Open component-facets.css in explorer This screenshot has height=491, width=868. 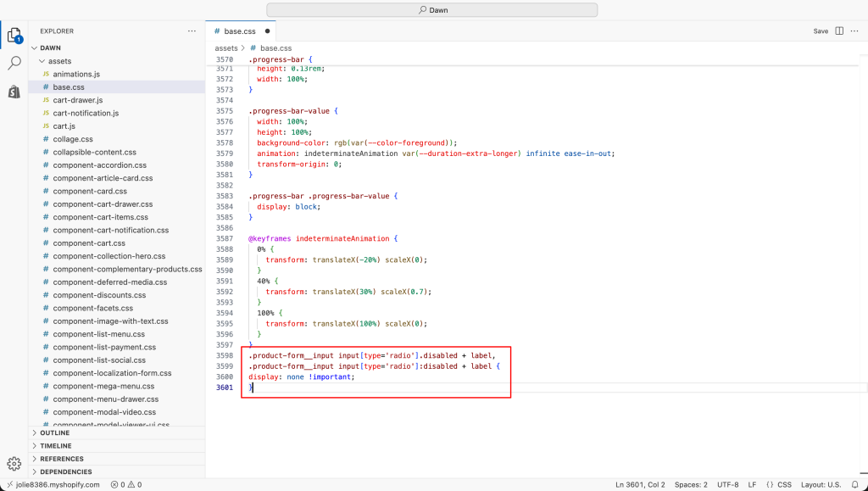(92, 308)
